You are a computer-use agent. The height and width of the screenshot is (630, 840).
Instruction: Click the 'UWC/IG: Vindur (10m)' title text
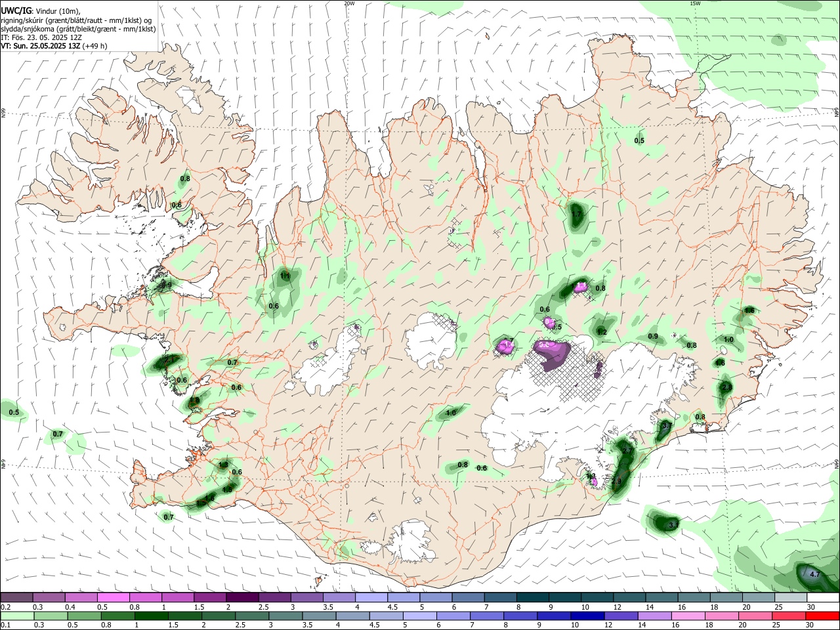coord(41,10)
